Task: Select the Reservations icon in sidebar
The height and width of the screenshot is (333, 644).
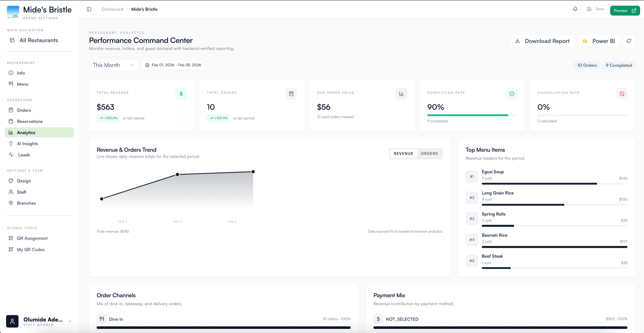Action: click(x=11, y=121)
